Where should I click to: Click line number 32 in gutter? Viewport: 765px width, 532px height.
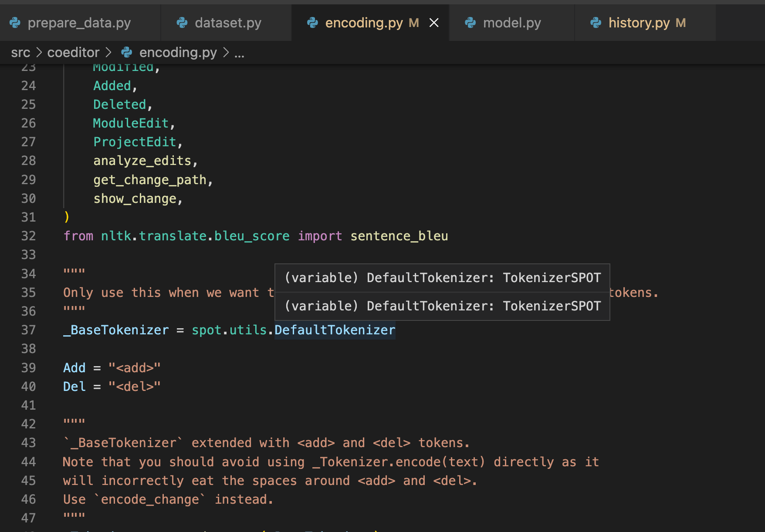click(x=29, y=236)
